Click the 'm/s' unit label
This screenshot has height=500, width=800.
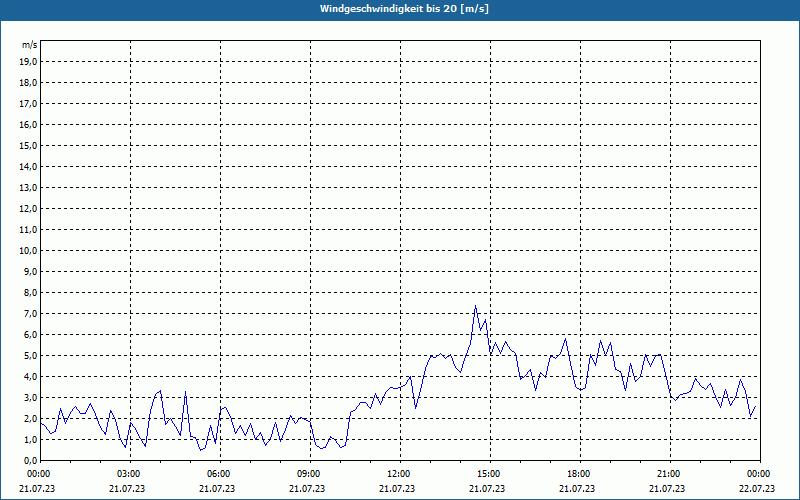click(29, 45)
